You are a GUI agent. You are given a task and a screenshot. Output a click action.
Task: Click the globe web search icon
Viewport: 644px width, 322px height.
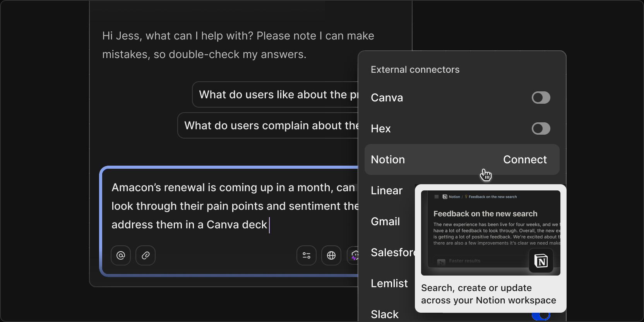tap(331, 255)
